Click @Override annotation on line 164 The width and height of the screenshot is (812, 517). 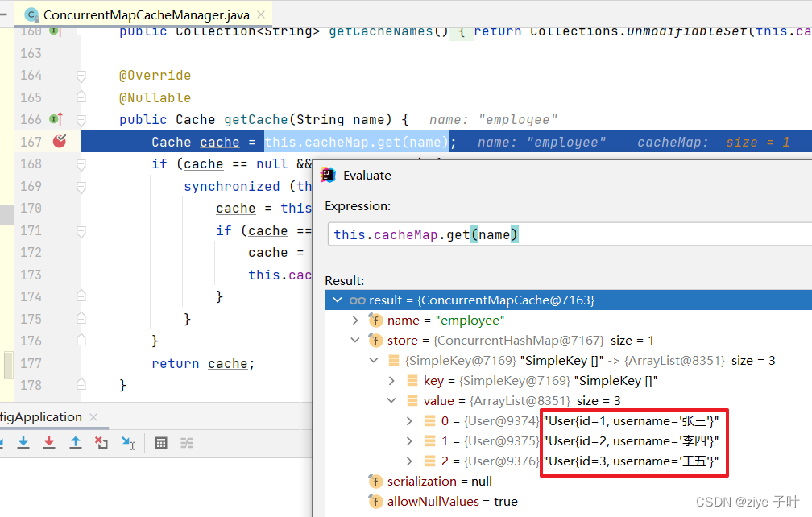155,76
